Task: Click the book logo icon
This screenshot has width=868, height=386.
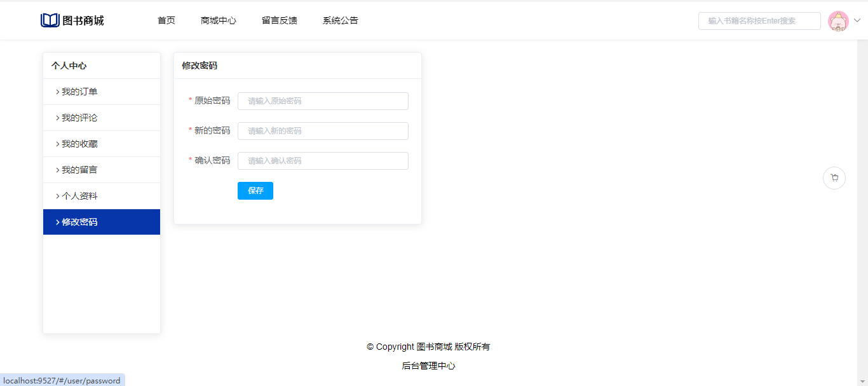Action: [50, 20]
